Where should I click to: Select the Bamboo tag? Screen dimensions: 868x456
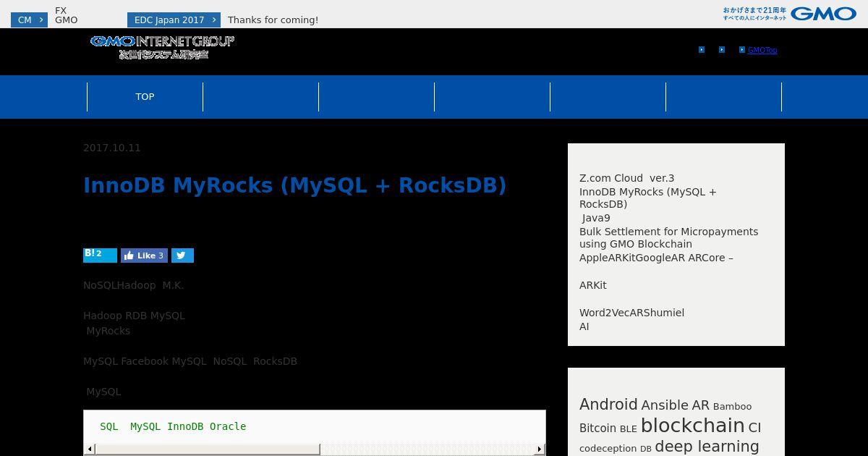(732, 407)
